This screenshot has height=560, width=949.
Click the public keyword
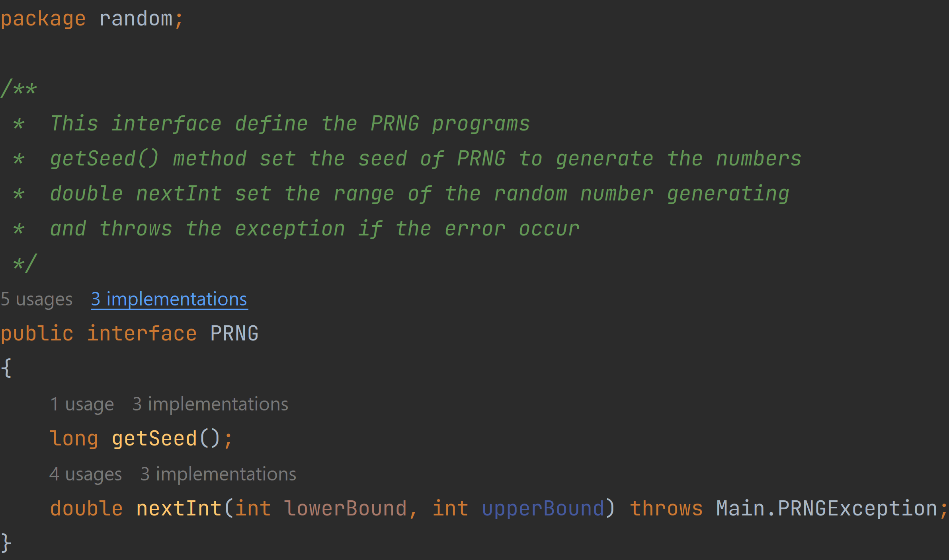click(37, 333)
